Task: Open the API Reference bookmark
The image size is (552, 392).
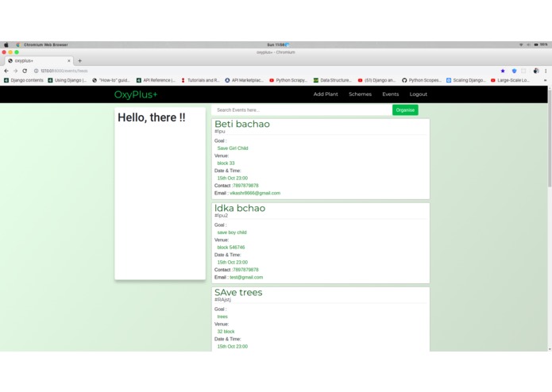Action: [156, 80]
